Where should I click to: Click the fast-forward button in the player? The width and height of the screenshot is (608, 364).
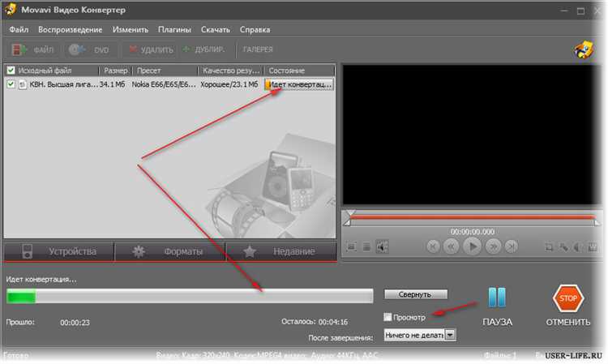(493, 246)
